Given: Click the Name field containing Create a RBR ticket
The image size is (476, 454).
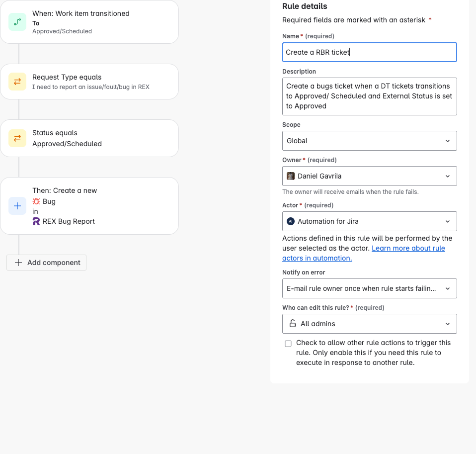Looking at the screenshot, I should 369,52.
